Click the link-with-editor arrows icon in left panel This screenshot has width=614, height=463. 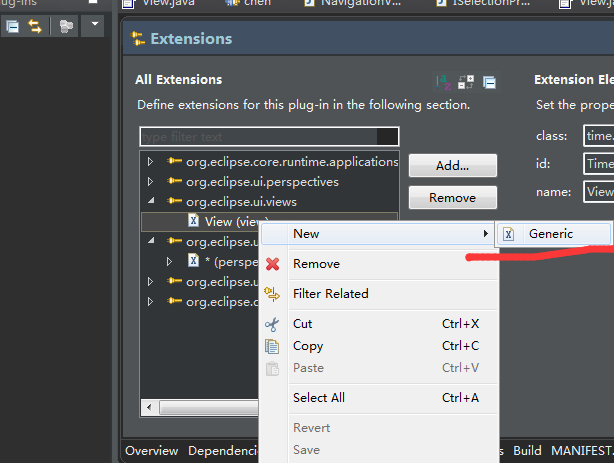(x=35, y=25)
